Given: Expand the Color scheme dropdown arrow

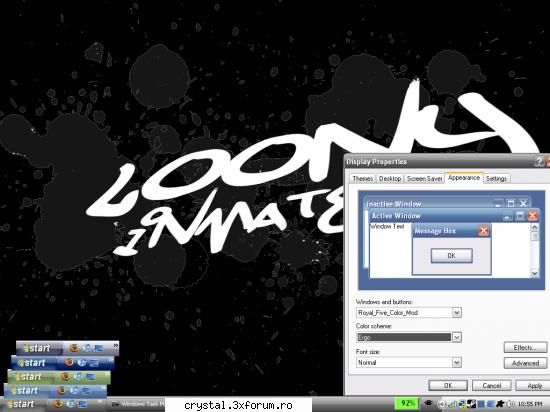Looking at the screenshot, I should point(456,337).
